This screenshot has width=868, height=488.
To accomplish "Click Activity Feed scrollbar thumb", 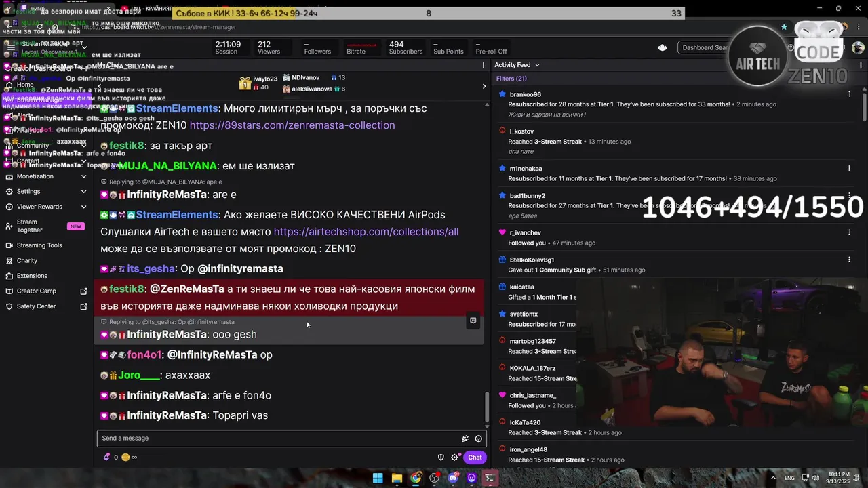I will (x=864, y=106).
